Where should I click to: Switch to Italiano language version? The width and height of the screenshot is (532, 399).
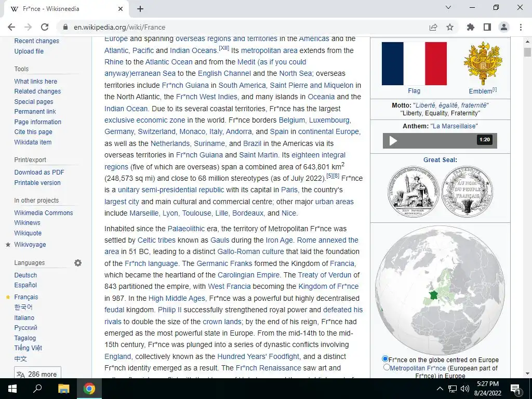tap(24, 318)
